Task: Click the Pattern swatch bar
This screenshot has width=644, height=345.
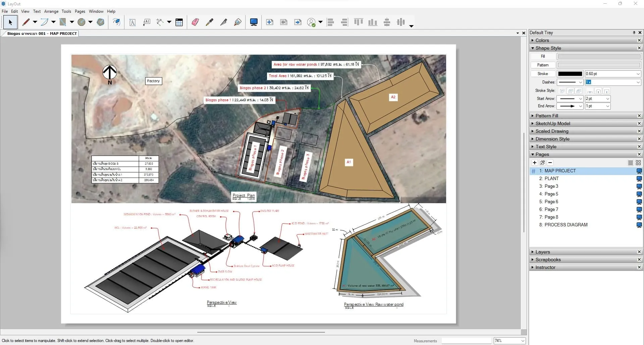Action: pos(599,65)
